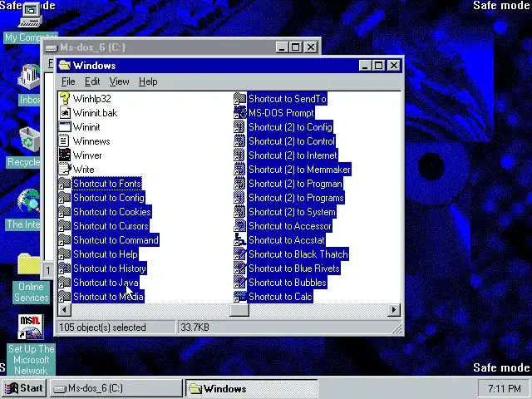Select the Recycle Bin desktop icon

[29, 139]
